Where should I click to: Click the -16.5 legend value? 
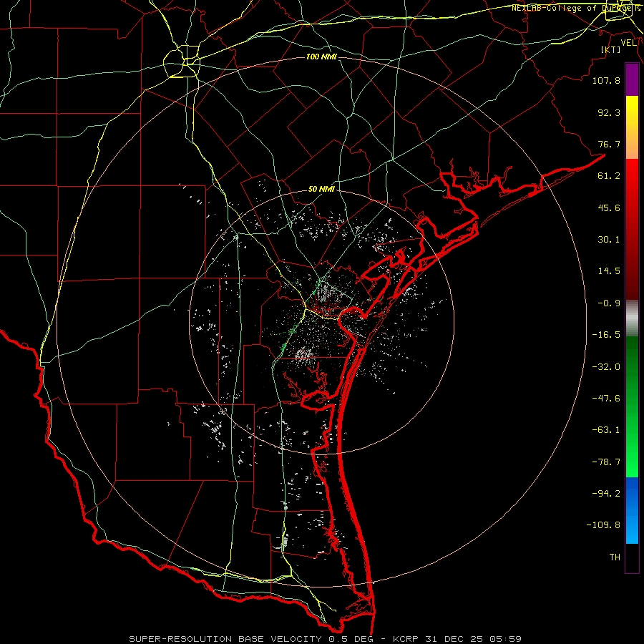pos(606,335)
